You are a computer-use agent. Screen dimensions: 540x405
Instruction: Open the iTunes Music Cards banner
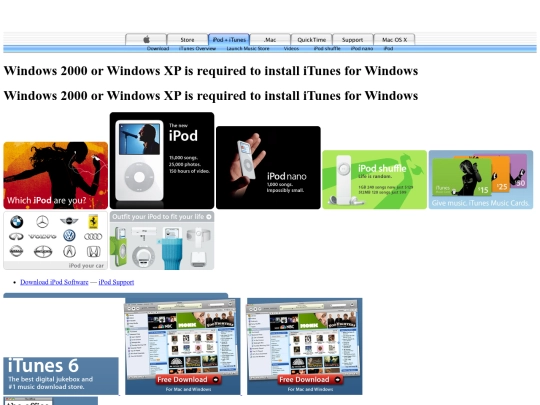pyautogui.click(x=481, y=179)
